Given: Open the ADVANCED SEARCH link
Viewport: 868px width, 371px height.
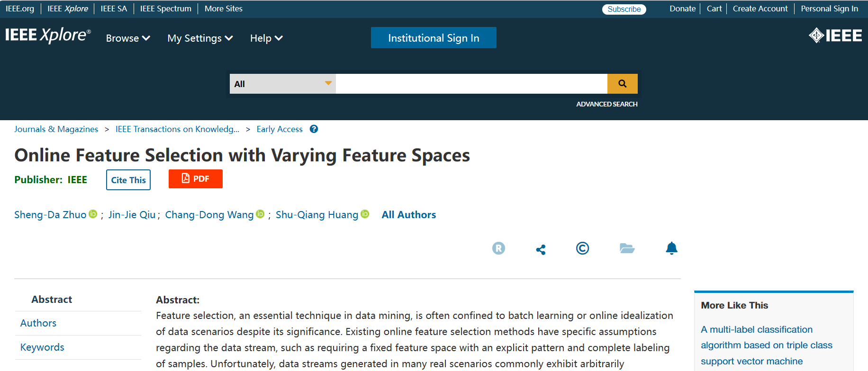Looking at the screenshot, I should click(x=606, y=104).
